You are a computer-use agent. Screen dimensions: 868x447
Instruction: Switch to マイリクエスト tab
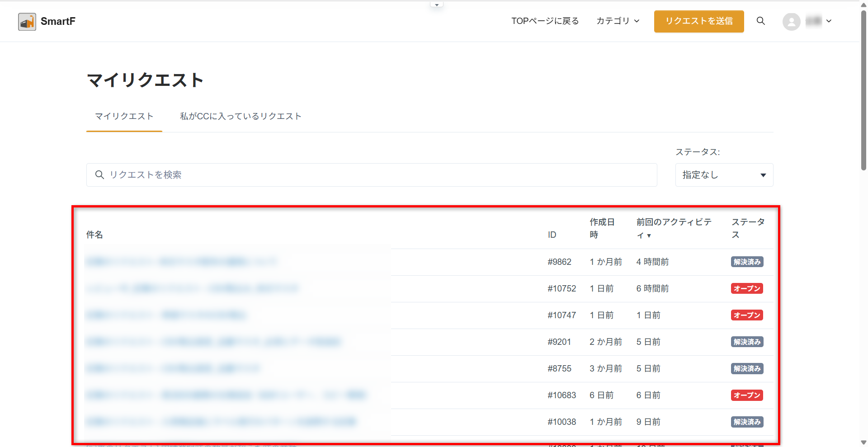pos(124,117)
